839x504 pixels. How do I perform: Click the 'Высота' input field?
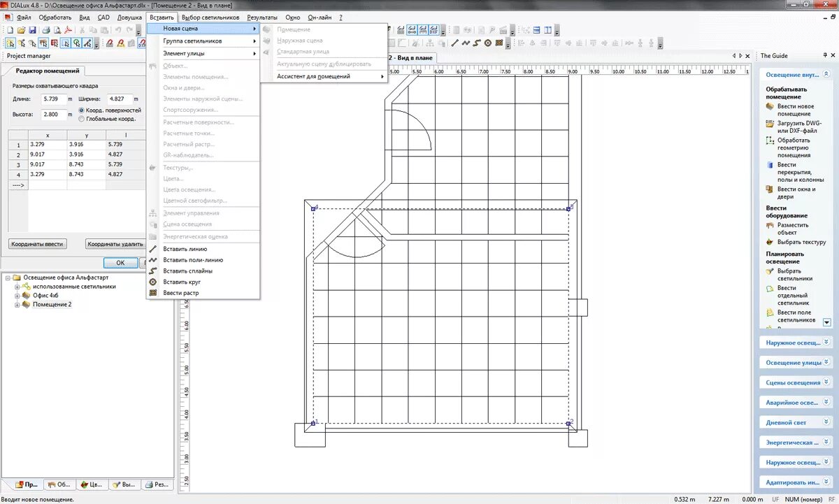coord(55,114)
